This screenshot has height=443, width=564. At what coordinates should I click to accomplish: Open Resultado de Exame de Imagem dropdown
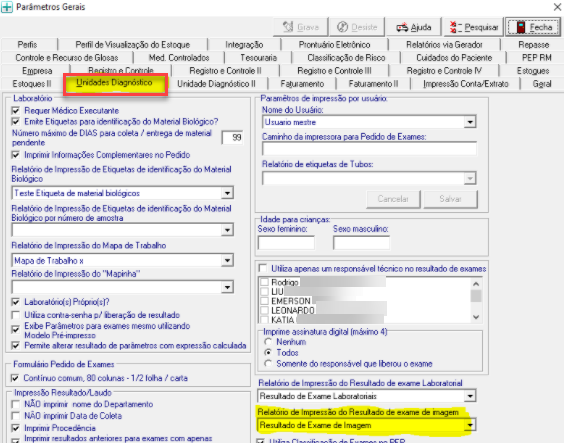470,425
